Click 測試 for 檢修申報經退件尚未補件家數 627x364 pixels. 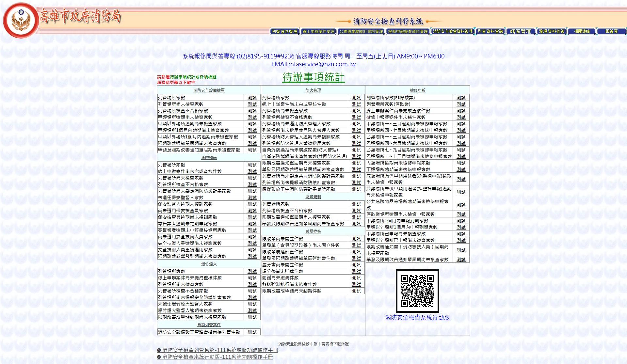click(x=461, y=117)
